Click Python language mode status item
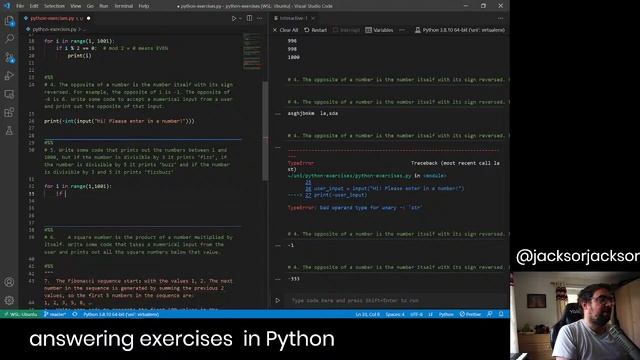This screenshot has height=360, width=640. [x=446, y=314]
